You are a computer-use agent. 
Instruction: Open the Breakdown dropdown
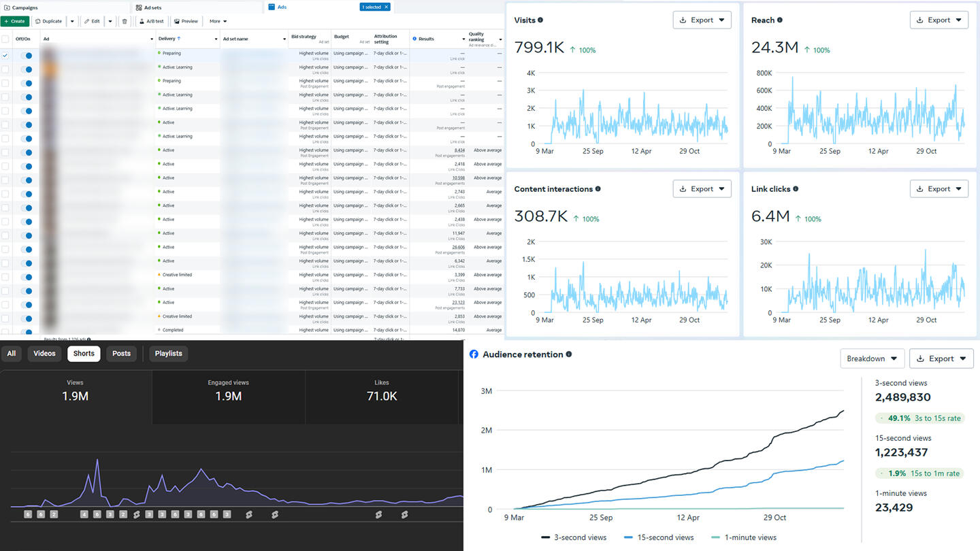(x=872, y=358)
